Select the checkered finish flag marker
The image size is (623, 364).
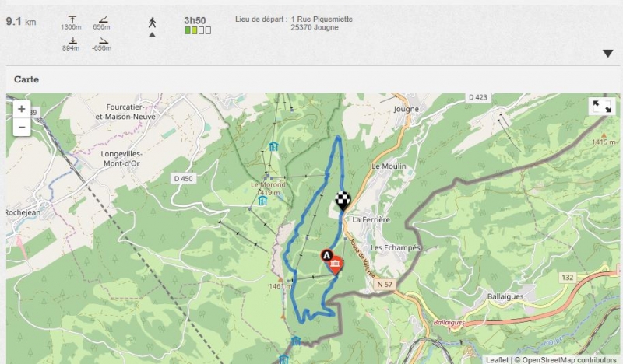pos(343,201)
